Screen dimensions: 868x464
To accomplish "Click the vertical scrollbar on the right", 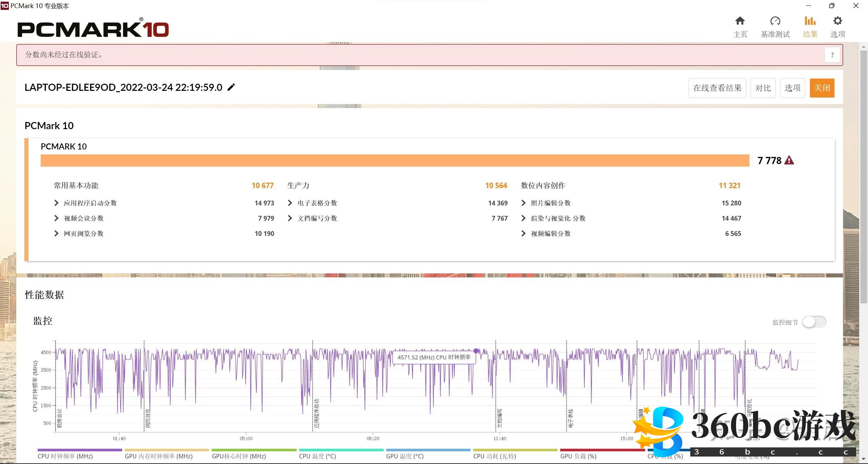I will click(864, 176).
